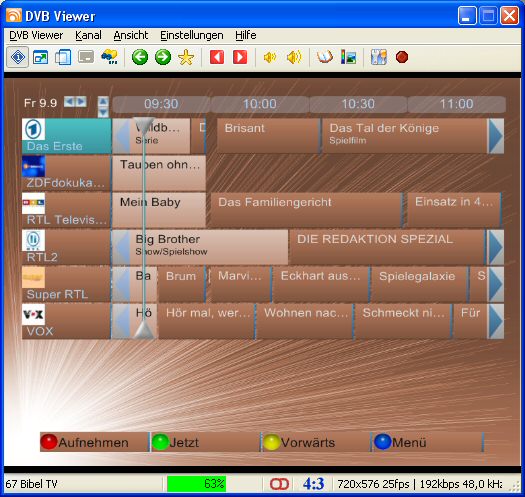
Task: Click the red record button icon
Action: click(x=402, y=57)
